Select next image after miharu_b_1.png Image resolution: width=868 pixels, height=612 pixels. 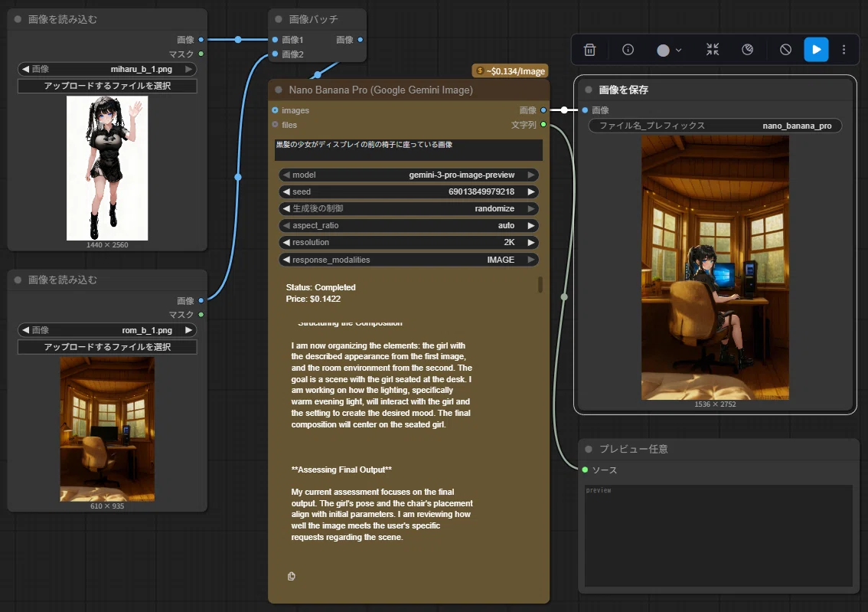click(x=189, y=69)
